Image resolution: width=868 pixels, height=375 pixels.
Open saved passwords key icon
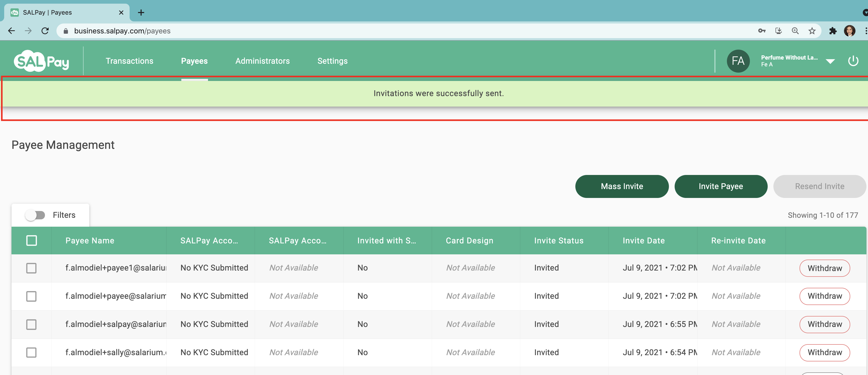click(761, 31)
